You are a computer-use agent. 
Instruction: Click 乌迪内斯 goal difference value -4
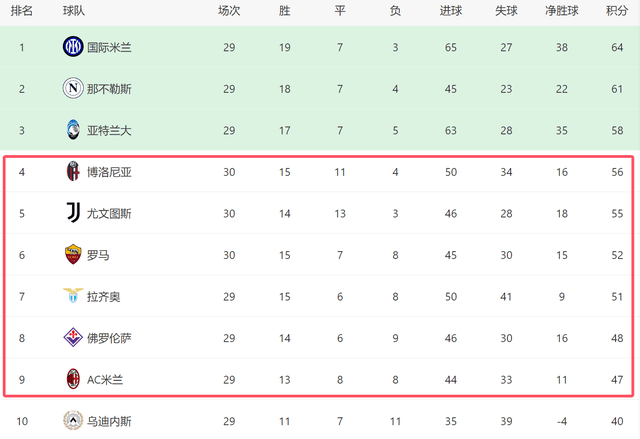(561, 421)
